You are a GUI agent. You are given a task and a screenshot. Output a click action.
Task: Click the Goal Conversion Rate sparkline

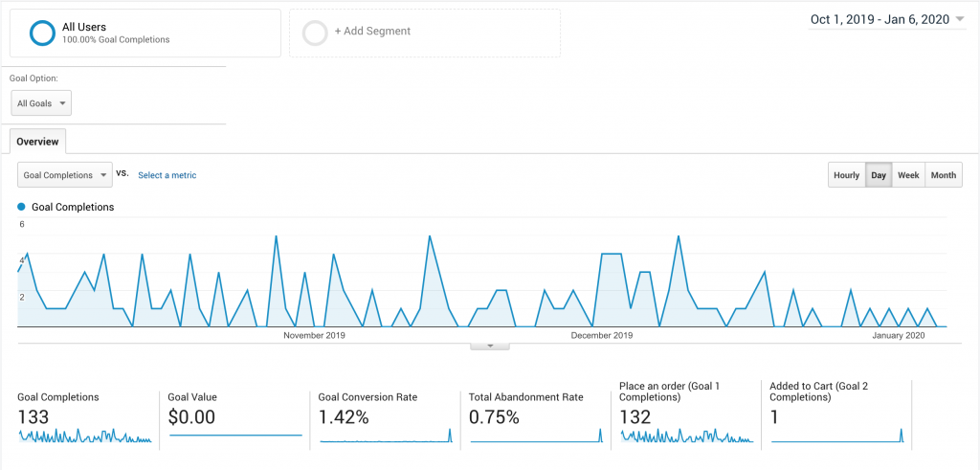(x=386, y=436)
